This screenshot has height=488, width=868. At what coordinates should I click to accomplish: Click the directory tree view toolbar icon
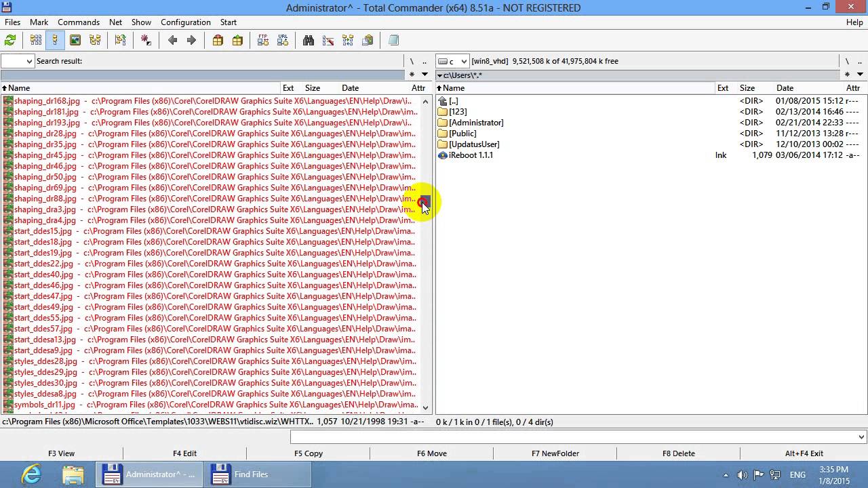coord(95,40)
